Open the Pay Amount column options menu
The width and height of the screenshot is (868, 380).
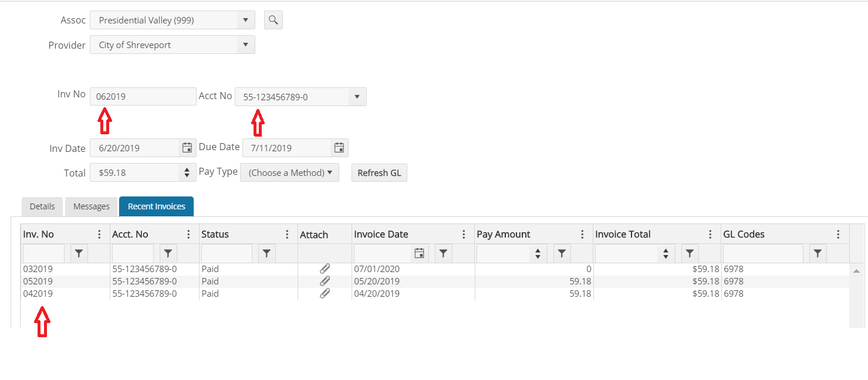click(x=582, y=234)
